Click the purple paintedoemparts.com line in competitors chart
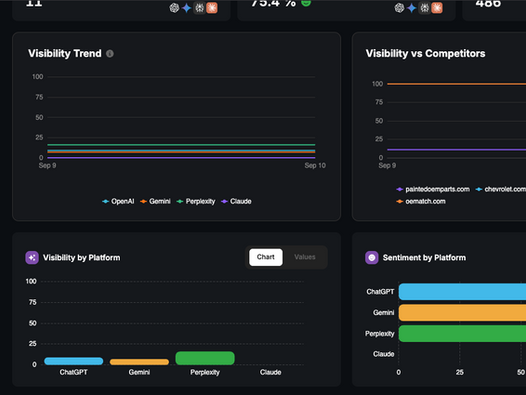Viewport: 526px width, 395px height. point(457,150)
